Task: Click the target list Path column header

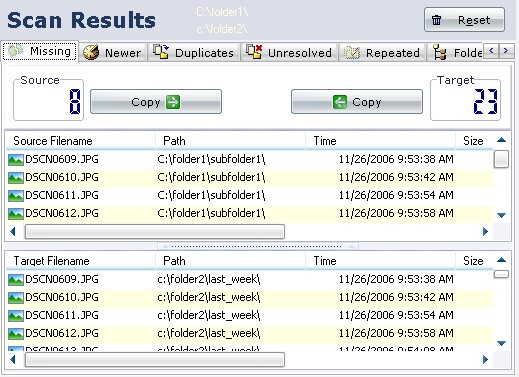Action: [230, 261]
